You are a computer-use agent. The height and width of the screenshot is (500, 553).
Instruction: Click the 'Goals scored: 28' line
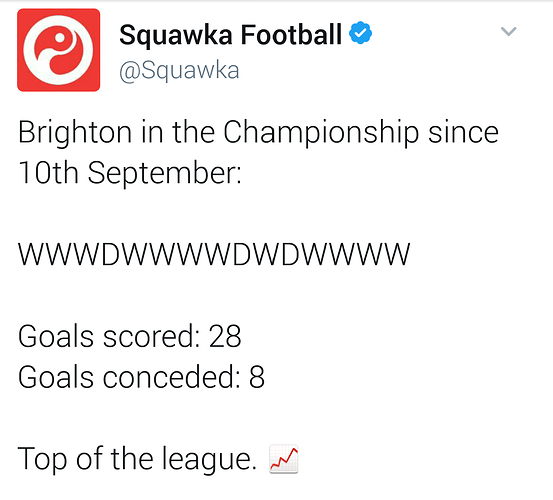coord(130,336)
